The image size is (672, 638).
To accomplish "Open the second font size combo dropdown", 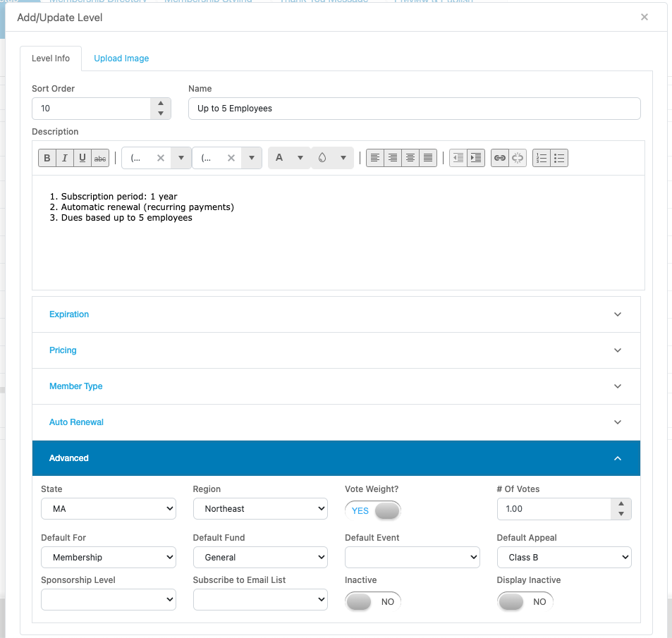I will [252, 158].
